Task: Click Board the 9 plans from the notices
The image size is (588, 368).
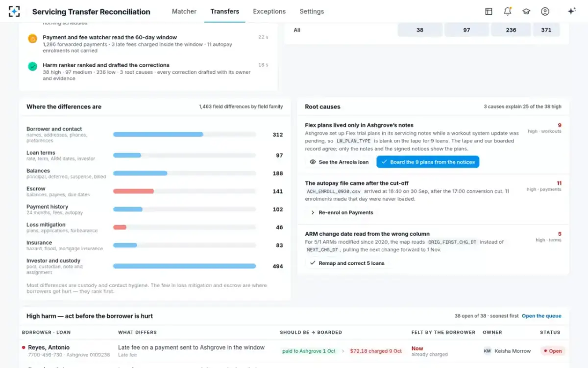Action: pos(428,162)
